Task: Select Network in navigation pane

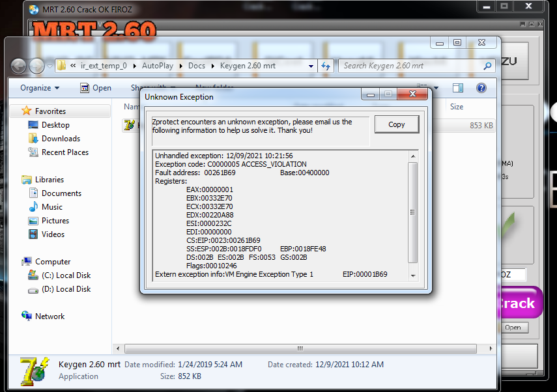Action: pos(50,316)
